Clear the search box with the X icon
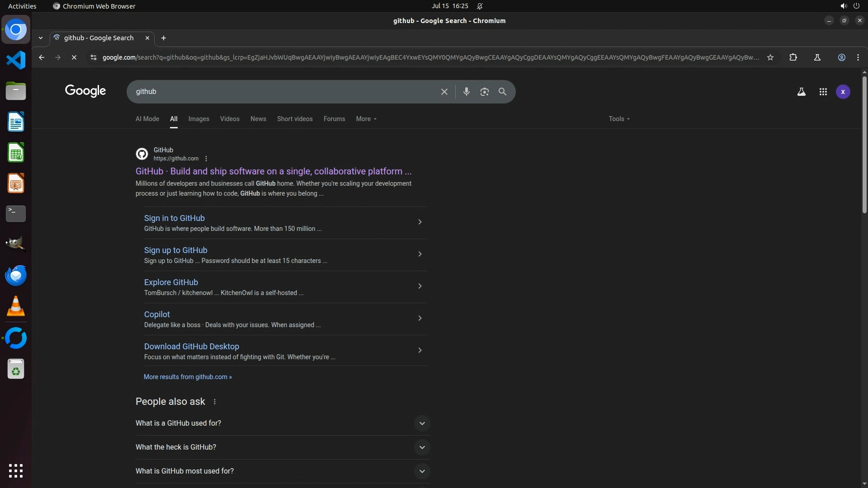The width and height of the screenshot is (868, 488). (444, 92)
